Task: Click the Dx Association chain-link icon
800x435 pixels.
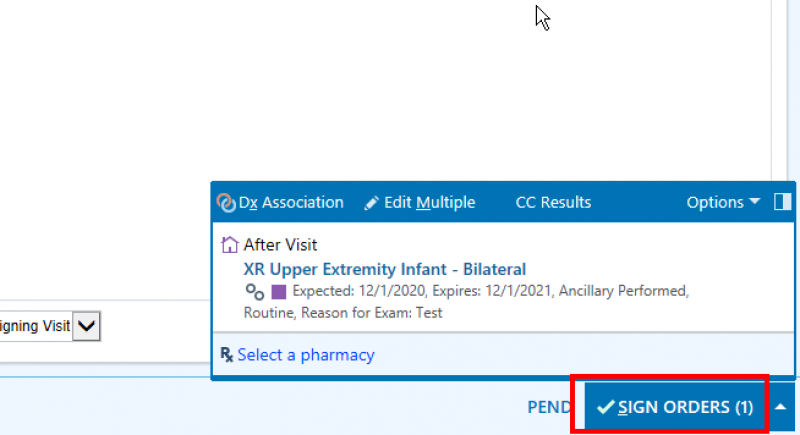Action: (226, 202)
